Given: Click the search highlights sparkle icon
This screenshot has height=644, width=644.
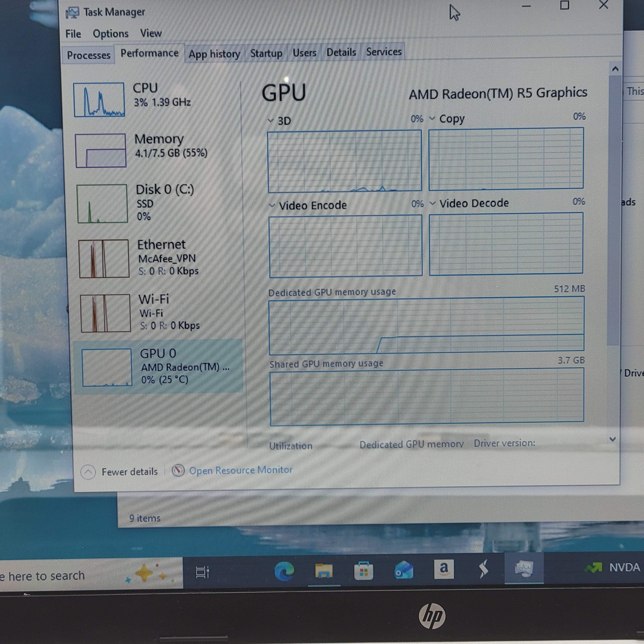Looking at the screenshot, I should coord(149,573).
